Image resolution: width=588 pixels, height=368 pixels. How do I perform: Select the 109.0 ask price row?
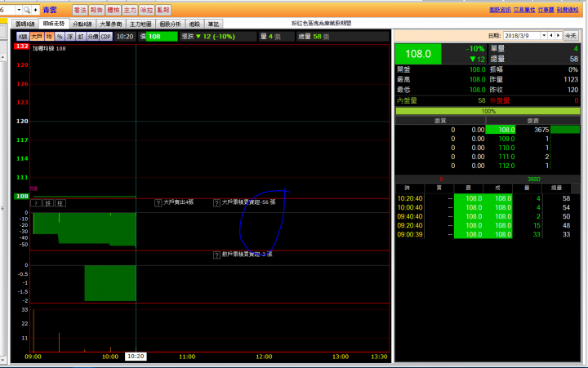pyautogui.click(x=488, y=139)
